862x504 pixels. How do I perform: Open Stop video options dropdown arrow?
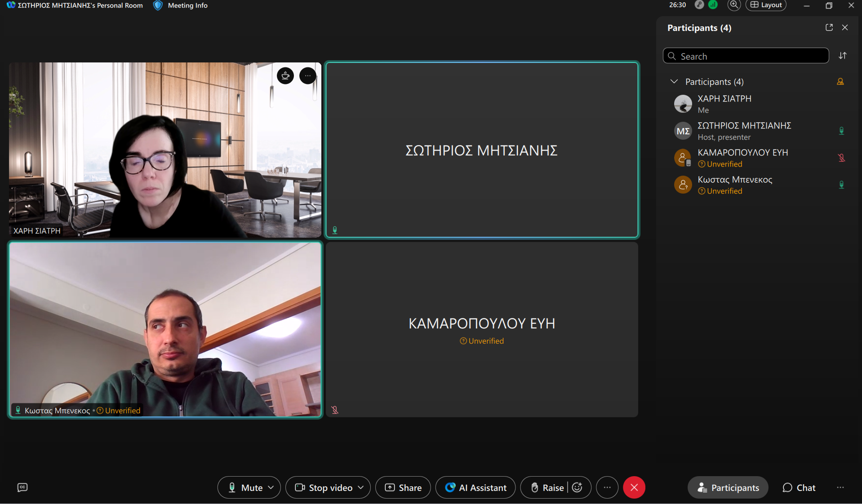tap(361, 487)
